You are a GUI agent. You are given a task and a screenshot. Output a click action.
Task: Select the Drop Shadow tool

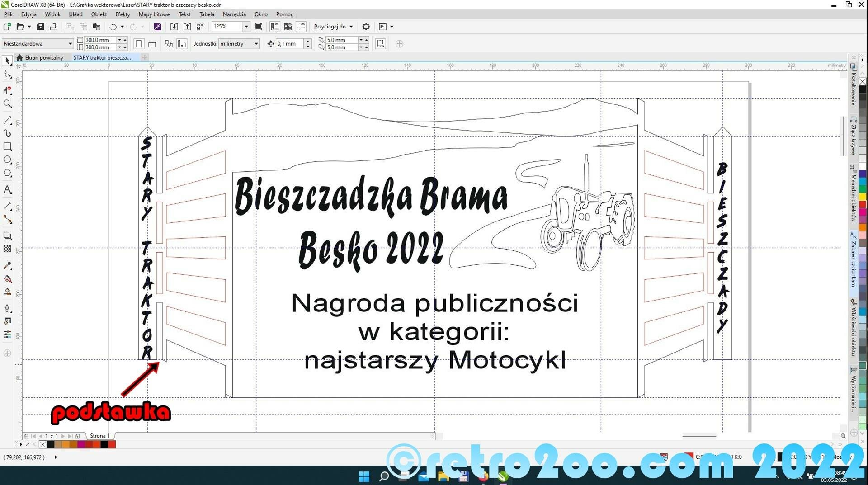coord(7,235)
